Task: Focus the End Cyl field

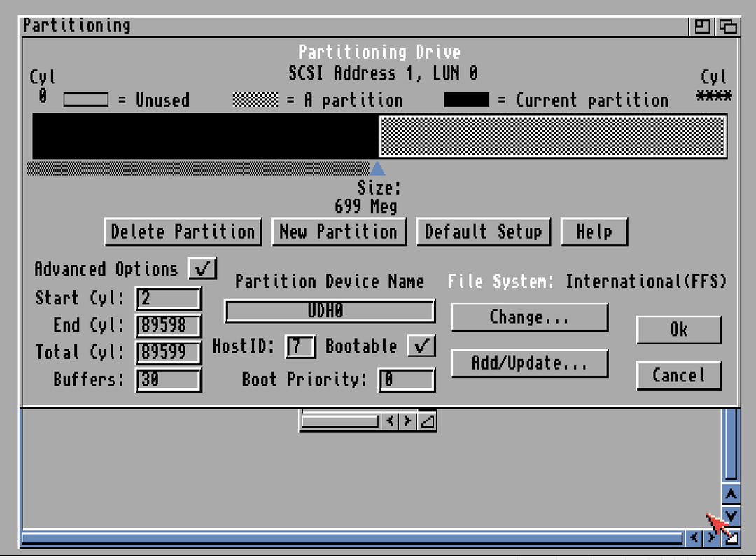Action: (x=168, y=325)
